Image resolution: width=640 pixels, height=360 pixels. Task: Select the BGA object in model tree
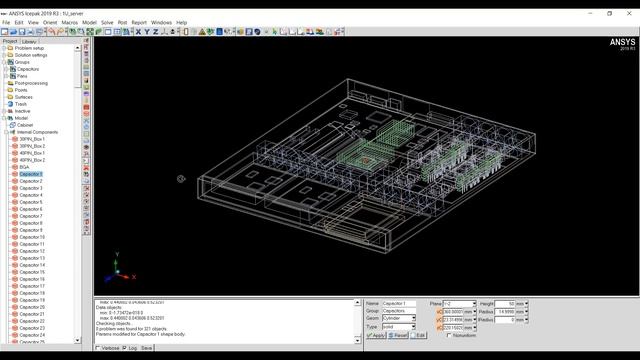click(24, 167)
